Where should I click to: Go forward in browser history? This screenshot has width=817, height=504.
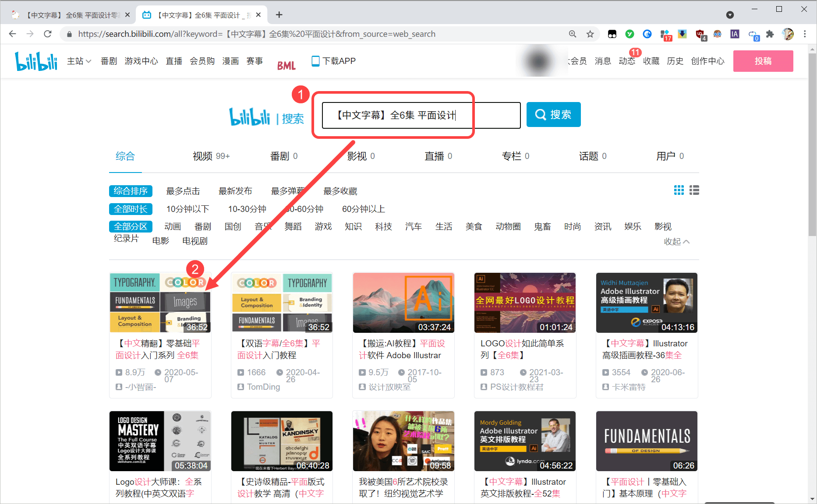[x=30, y=34]
